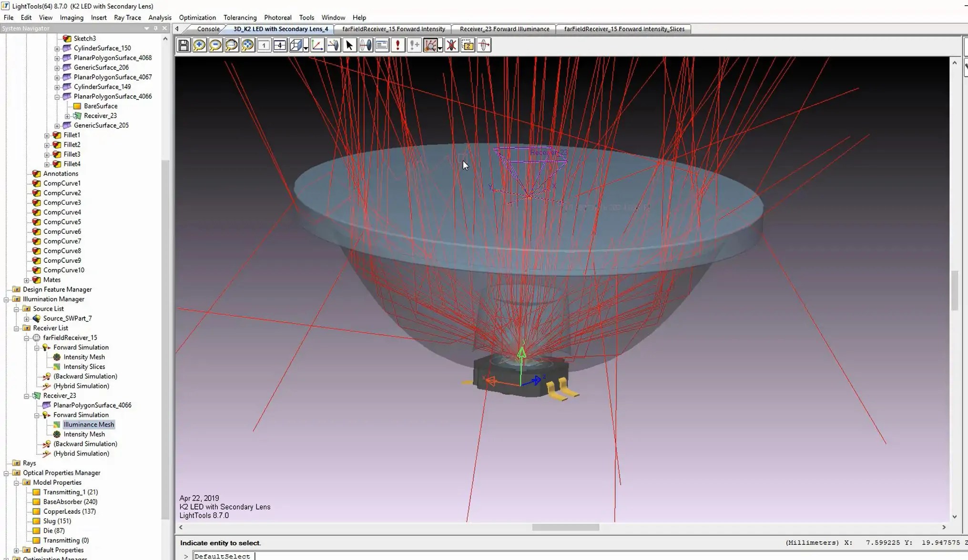The height and width of the screenshot is (560, 968).
Task: Collapse the Illumination Manager node
Action: (5, 299)
